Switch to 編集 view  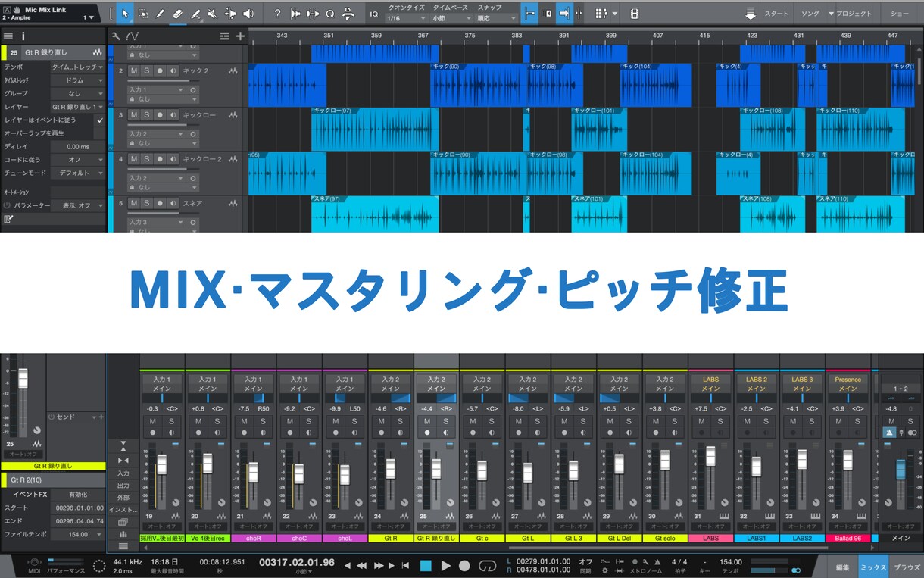[843, 566]
